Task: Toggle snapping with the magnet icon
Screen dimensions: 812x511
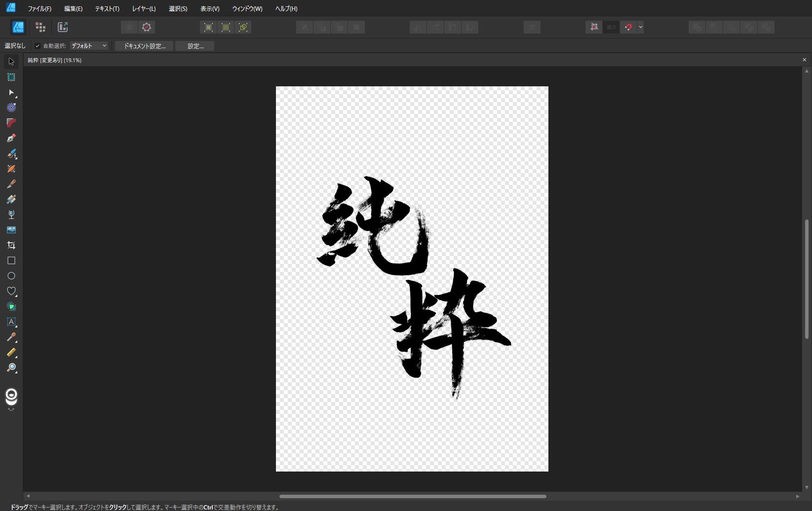Action: [x=628, y=27]
